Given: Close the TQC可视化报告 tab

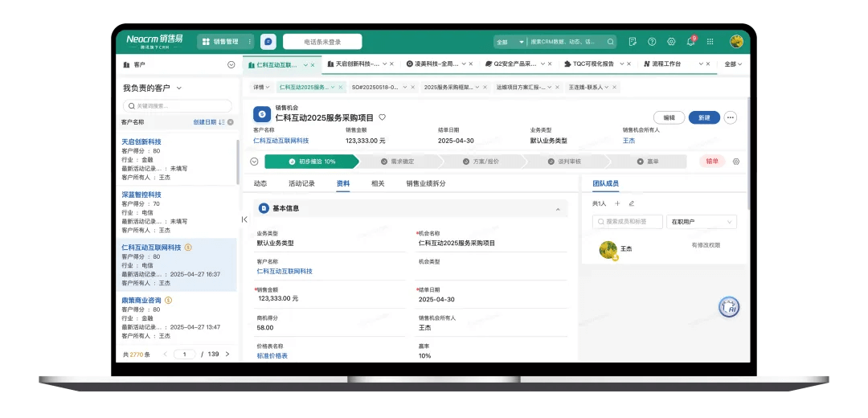Looking at the screenshot, I should tap(628, 64).
